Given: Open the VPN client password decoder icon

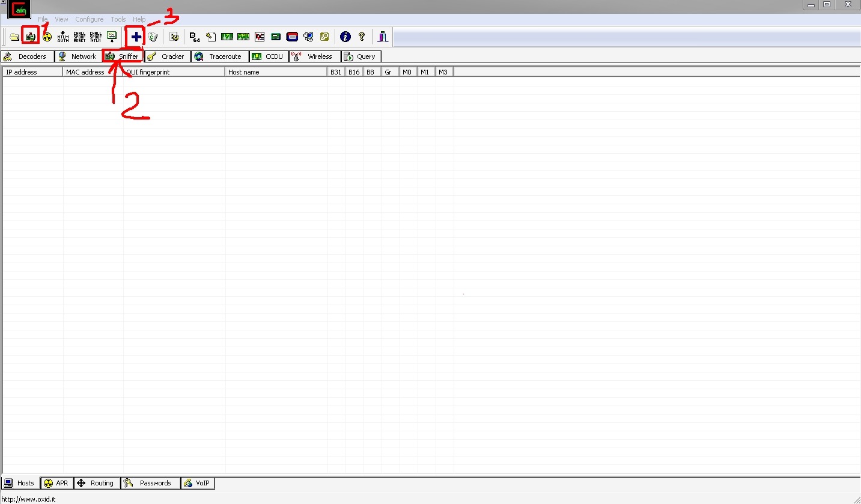Looking at the screenshot, I should coord(243,37).
